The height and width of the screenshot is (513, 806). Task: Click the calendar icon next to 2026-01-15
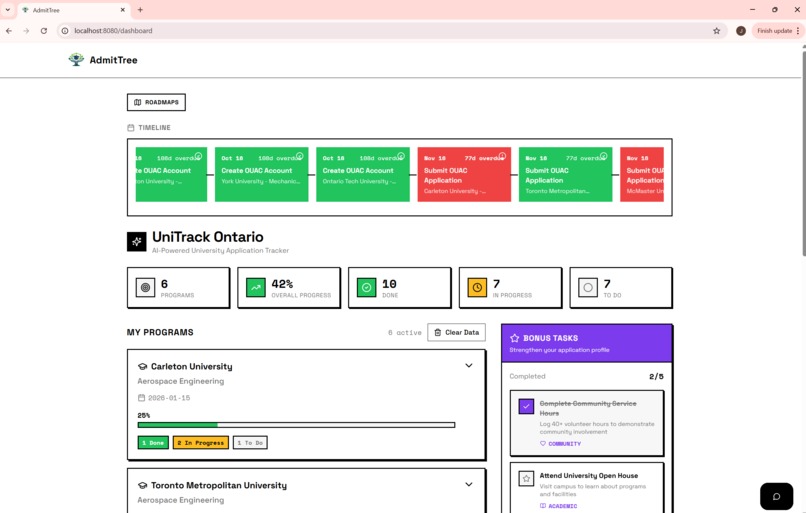coord(141,398)
